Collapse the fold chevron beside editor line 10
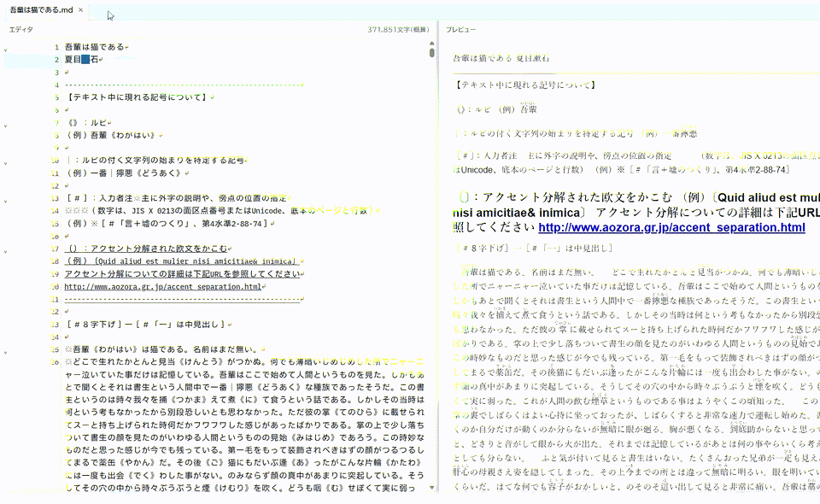The height and width of the screenshot is (504, 820). [6, 164]
